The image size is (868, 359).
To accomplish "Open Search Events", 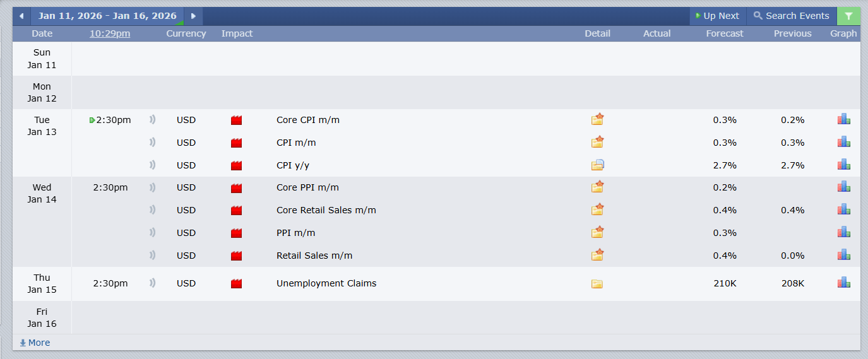I will pyautogui.click(x=791, y=16).
